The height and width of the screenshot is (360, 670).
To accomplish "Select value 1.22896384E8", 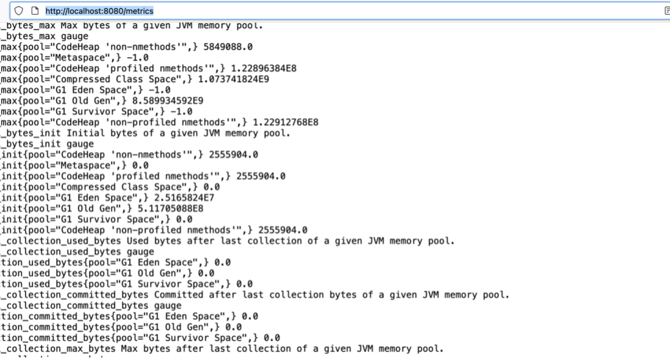I will pos(264,68).
